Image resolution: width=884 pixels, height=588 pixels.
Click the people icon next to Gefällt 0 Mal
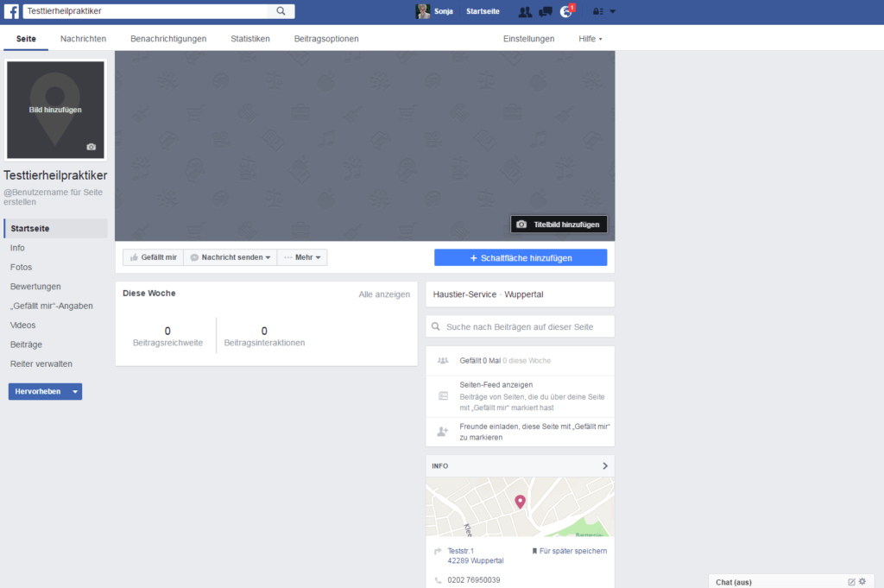(x=443, y=360)
